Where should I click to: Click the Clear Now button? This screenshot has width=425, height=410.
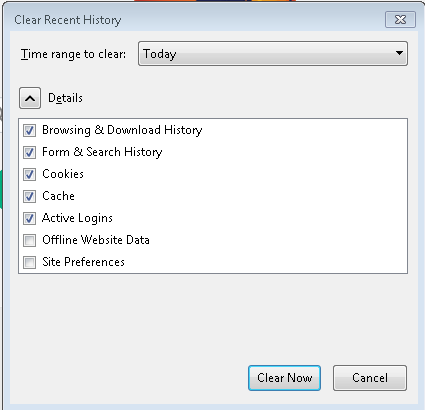point(284,378)
